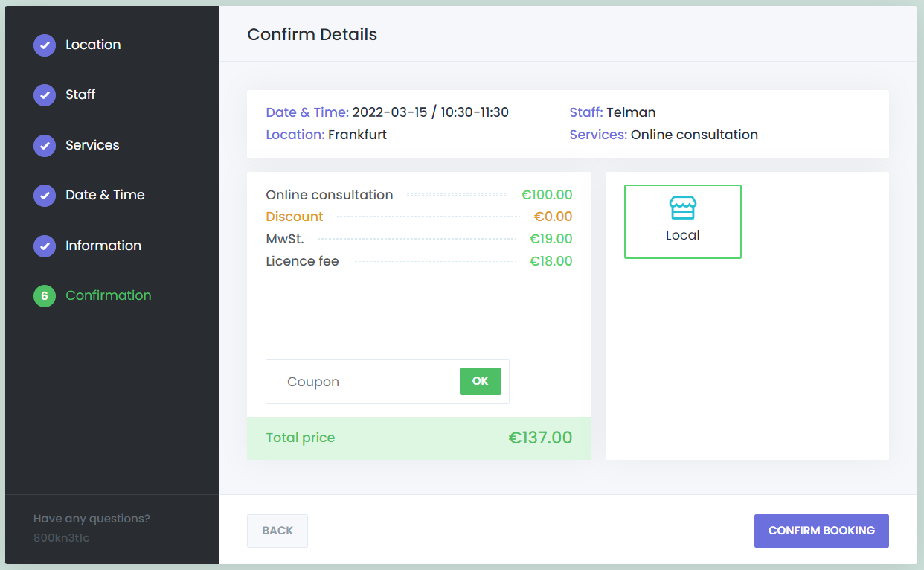The image size is (924, 570).
Task: Open the Staff step label
Action: 80,95
